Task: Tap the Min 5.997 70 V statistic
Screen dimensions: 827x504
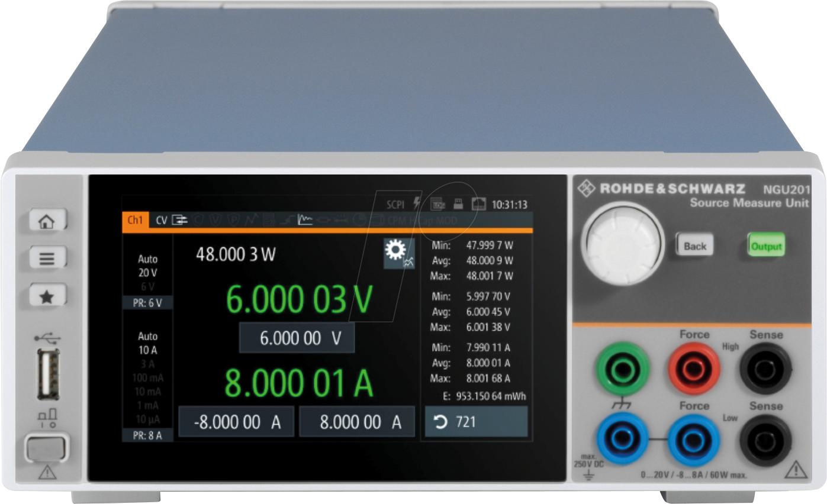Action: click(x=471, y=296)
